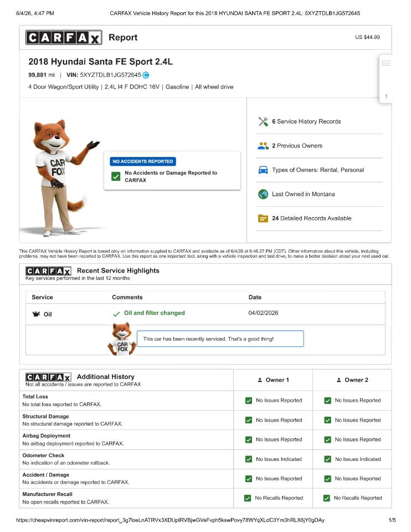Click the Airbag Deployment row label

[x=47, y=436]
